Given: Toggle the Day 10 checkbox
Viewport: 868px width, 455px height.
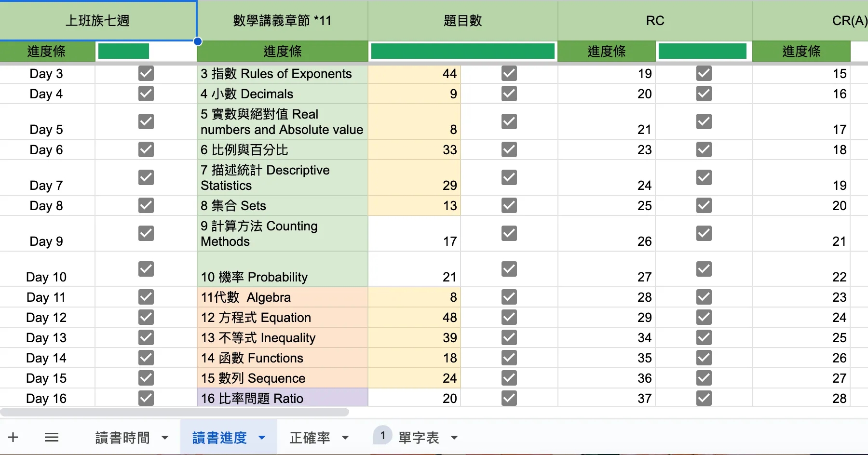Looking at the screenshot, I should pyautogui.click(x=146, y=269).
